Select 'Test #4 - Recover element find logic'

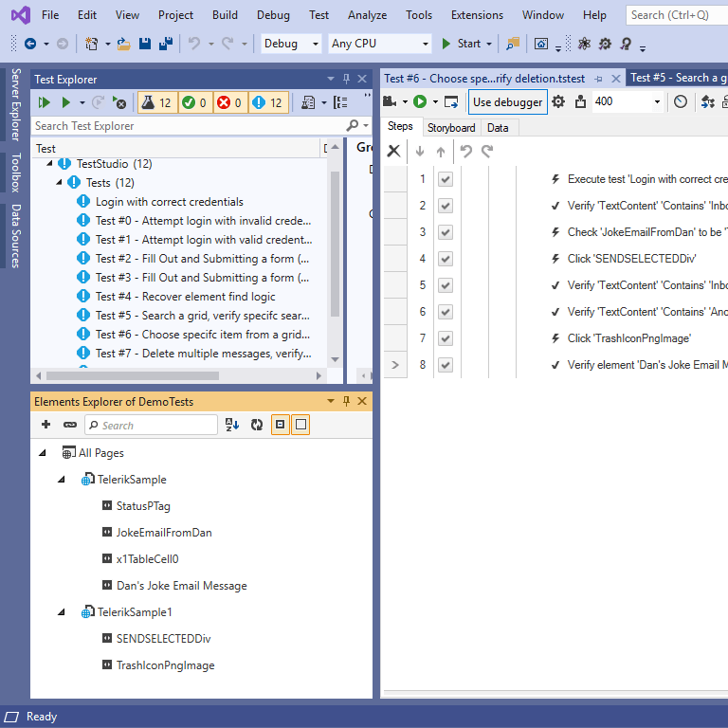coord(185,296)
